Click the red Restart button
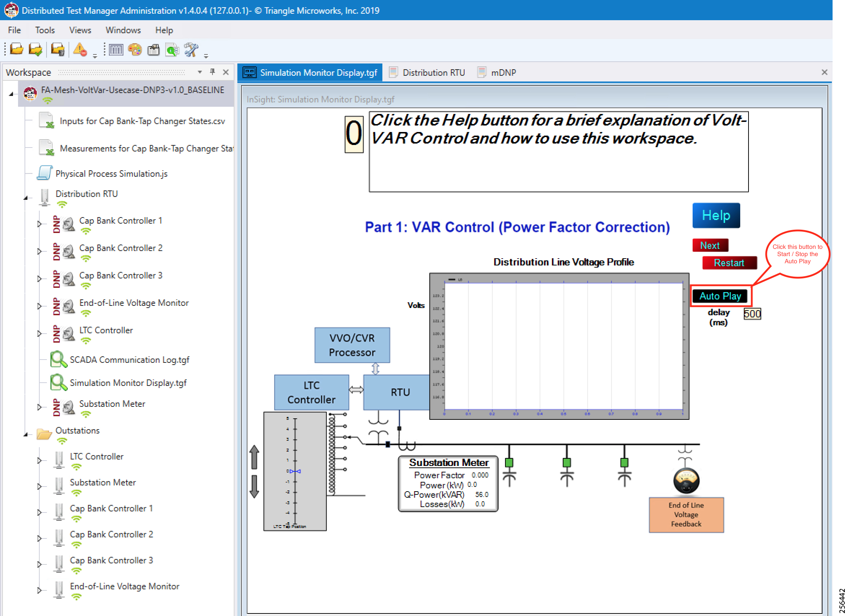 coord(729,263)
